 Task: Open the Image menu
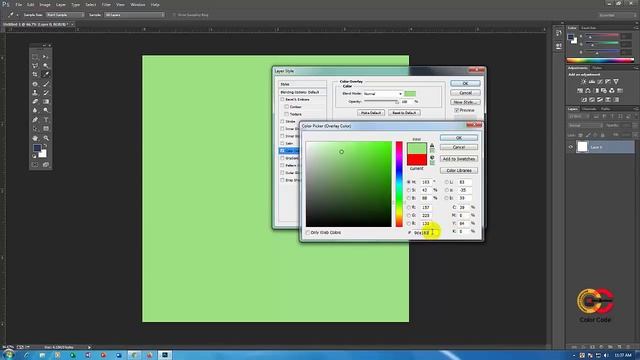(45, 4)
